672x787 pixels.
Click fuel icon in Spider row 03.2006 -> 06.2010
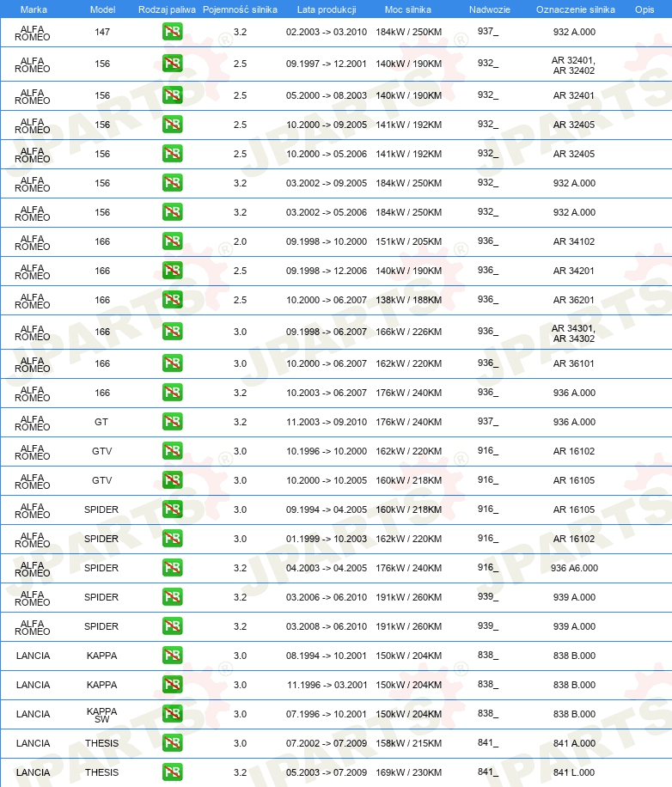[172, 597]
